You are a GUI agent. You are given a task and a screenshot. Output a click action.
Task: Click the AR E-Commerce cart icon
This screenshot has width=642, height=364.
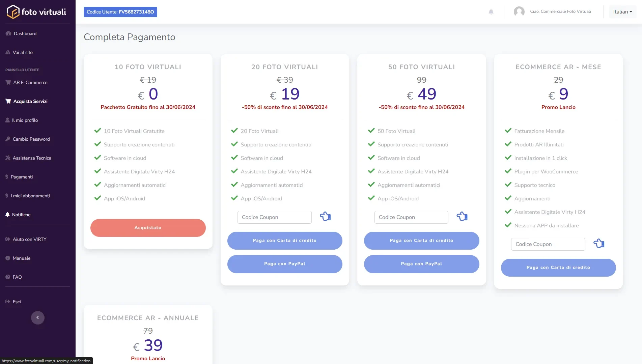click(8, 82)
